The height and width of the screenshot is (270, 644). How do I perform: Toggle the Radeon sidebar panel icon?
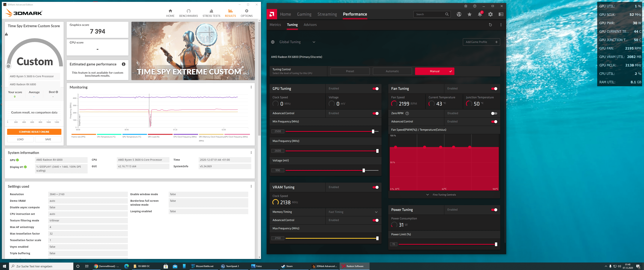tap(501, 14)
